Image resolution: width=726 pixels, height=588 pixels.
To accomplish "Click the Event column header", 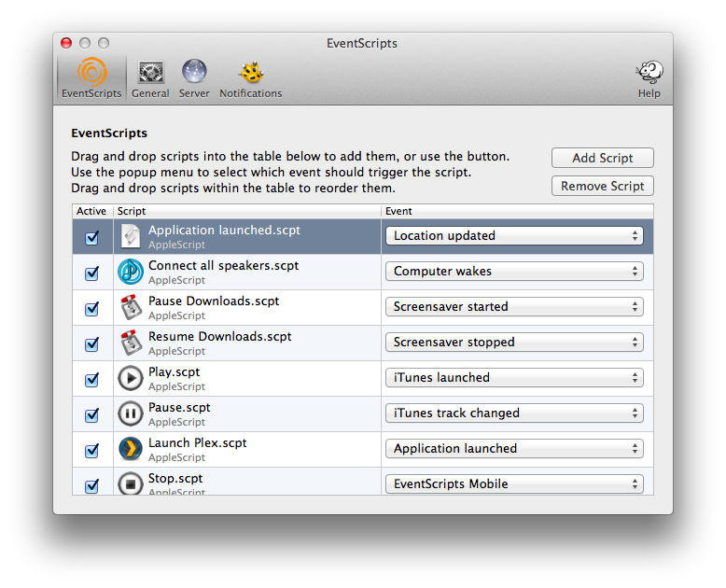I will click(518, 211).
